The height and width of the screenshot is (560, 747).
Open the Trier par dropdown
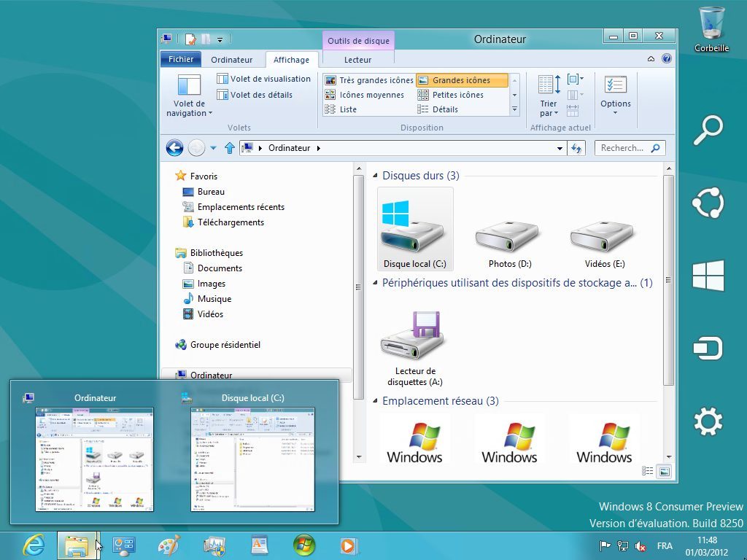pos(549,109)
